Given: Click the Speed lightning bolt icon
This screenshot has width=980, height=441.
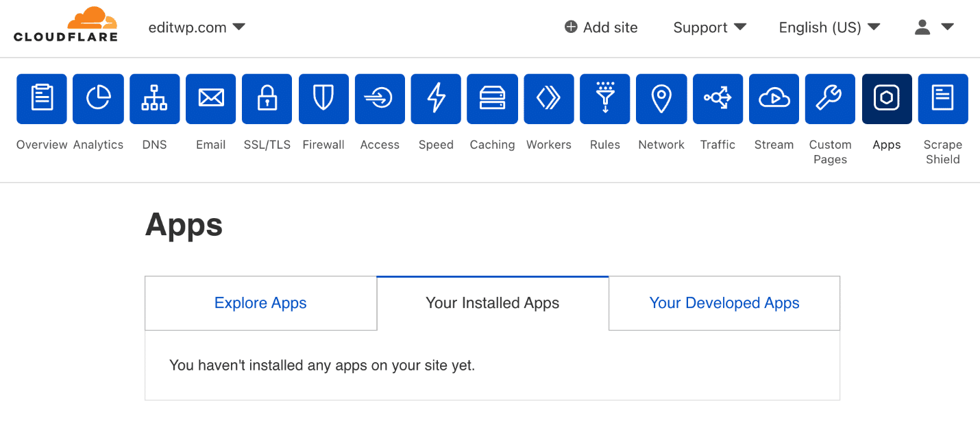Looking at the screenshot, I should pyautogui.click(x=436, y=99).
